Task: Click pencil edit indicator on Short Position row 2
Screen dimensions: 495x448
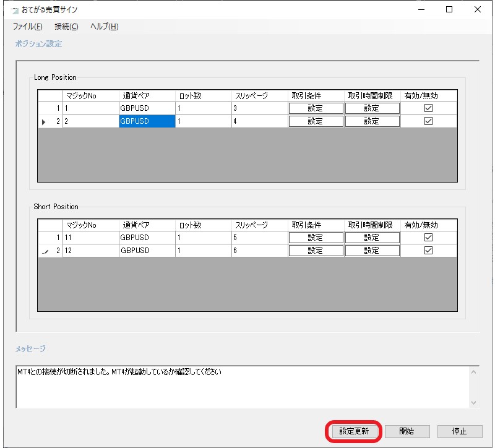Action: [x=45, y=251]
